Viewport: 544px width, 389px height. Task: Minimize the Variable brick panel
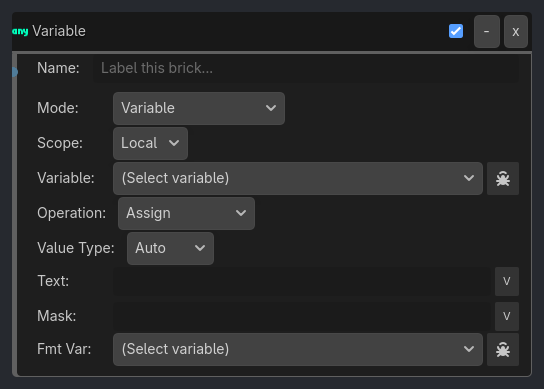point(487,31)
